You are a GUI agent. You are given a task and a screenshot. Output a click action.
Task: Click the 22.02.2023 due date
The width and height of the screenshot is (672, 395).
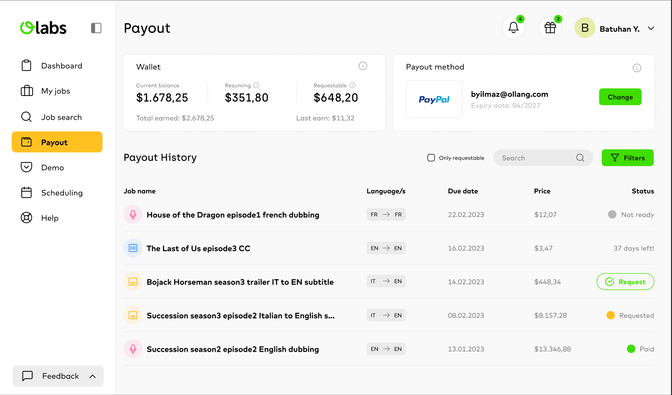click(x=466, y=215)
